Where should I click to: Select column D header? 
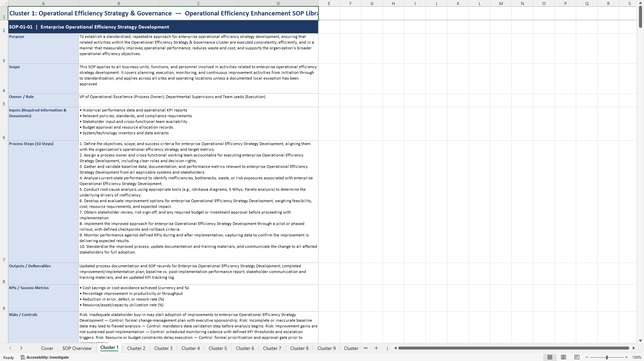point(278,3)
